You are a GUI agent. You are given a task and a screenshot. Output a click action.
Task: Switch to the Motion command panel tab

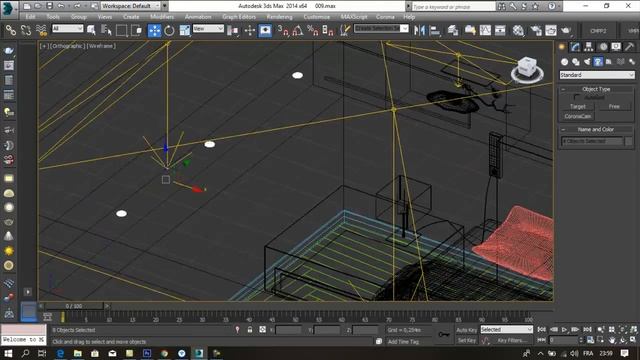[x=603, y=47]
